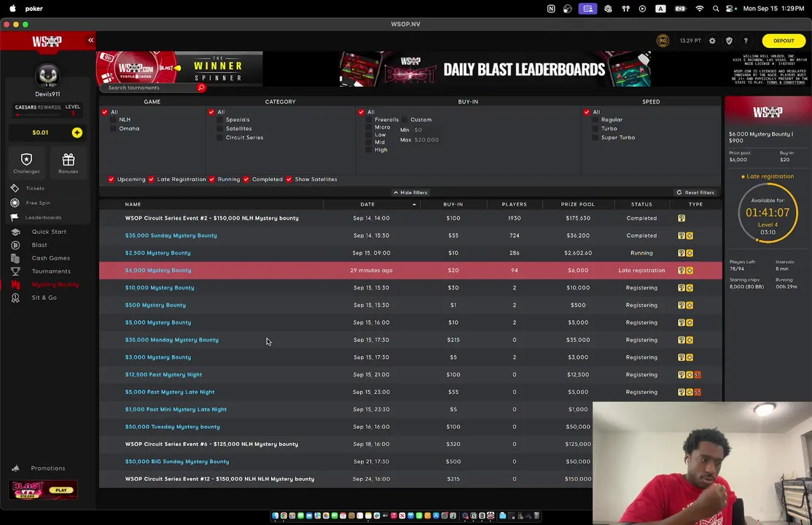Open Spotlight search in menu bar
The width and height of the screenshot is (812, 525).
tap(715, 8)
